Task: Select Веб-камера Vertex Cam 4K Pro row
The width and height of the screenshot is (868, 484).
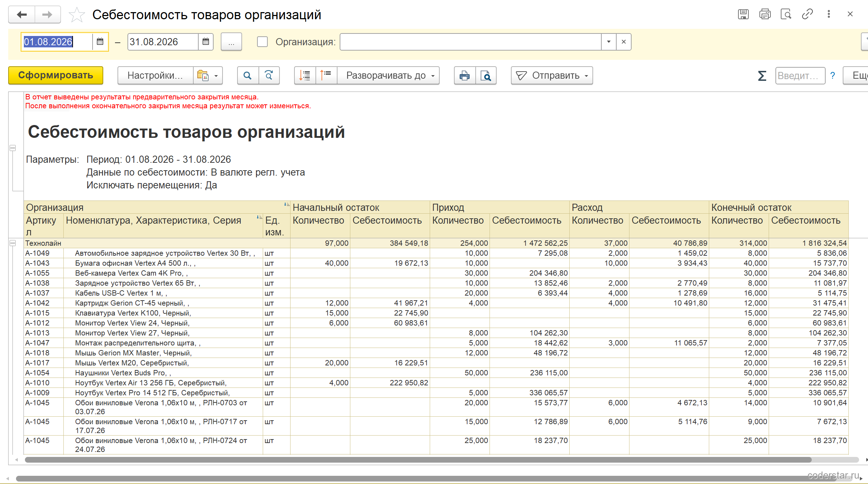Action: [x=436, y=273]
